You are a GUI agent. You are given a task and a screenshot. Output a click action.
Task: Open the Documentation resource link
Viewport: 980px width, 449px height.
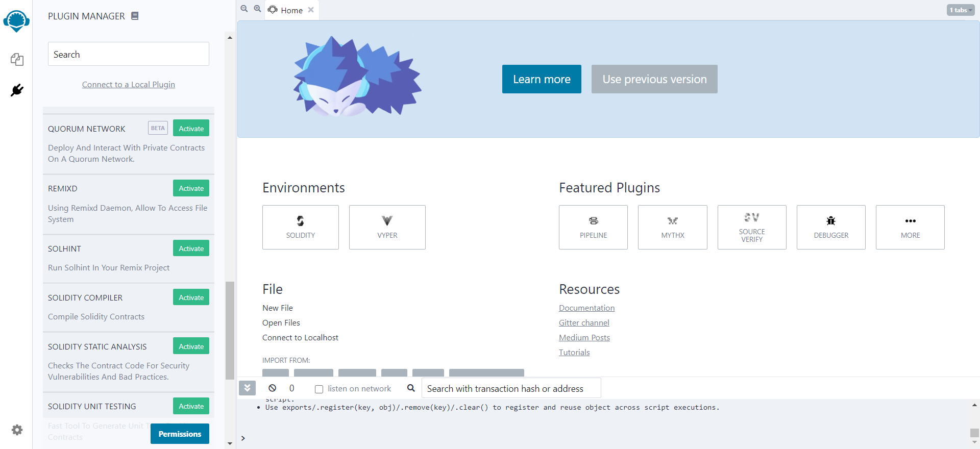pyautogui.click(x=586, y=308)
